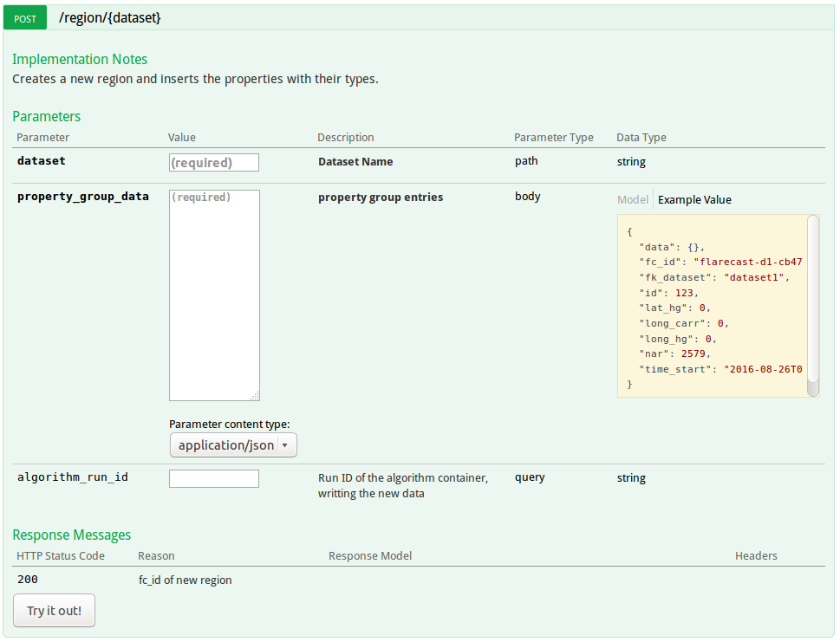Switch to the Model tab
Screen dimensions: 840x642
click(x=632, y=200)
